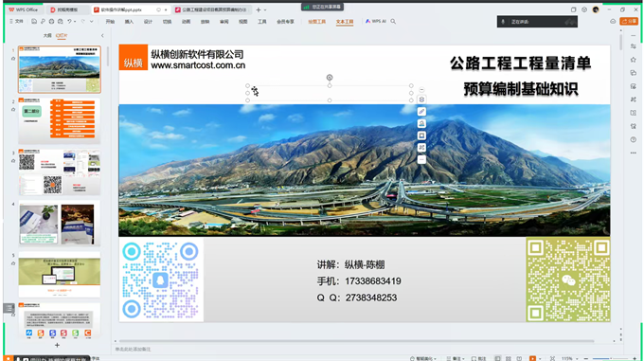Click the WPS AI button

point(376,22)
